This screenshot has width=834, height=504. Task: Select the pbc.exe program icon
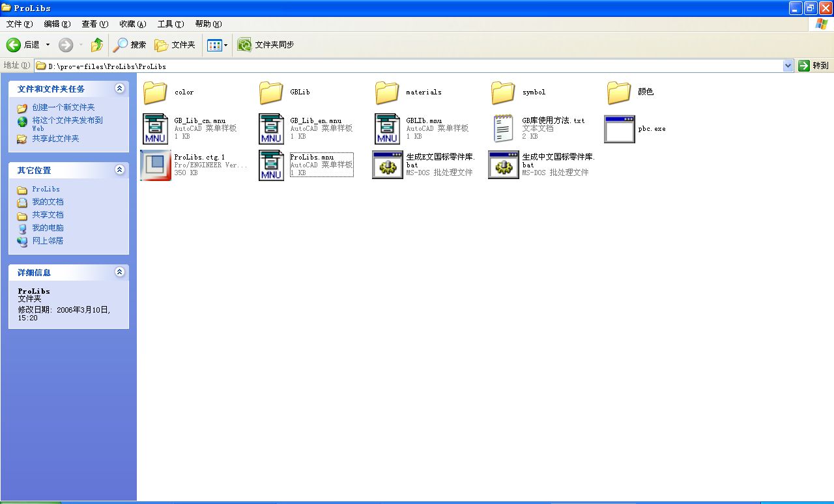(x=620, y=129)
